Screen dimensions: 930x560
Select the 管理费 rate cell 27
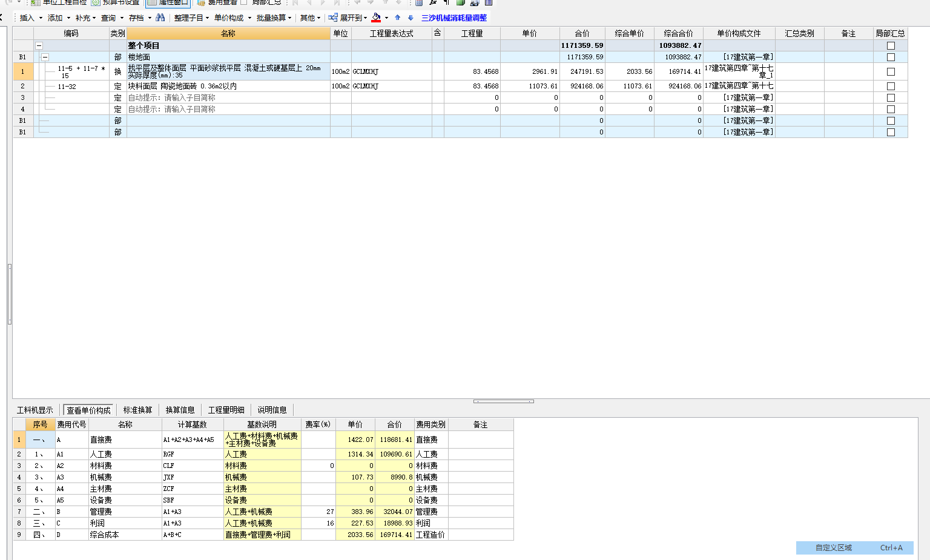318,512
